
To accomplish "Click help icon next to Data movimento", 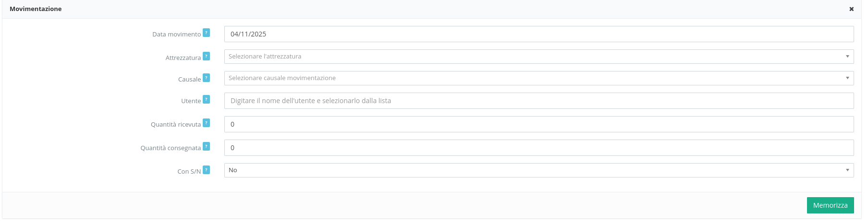I will pos(206,33).
